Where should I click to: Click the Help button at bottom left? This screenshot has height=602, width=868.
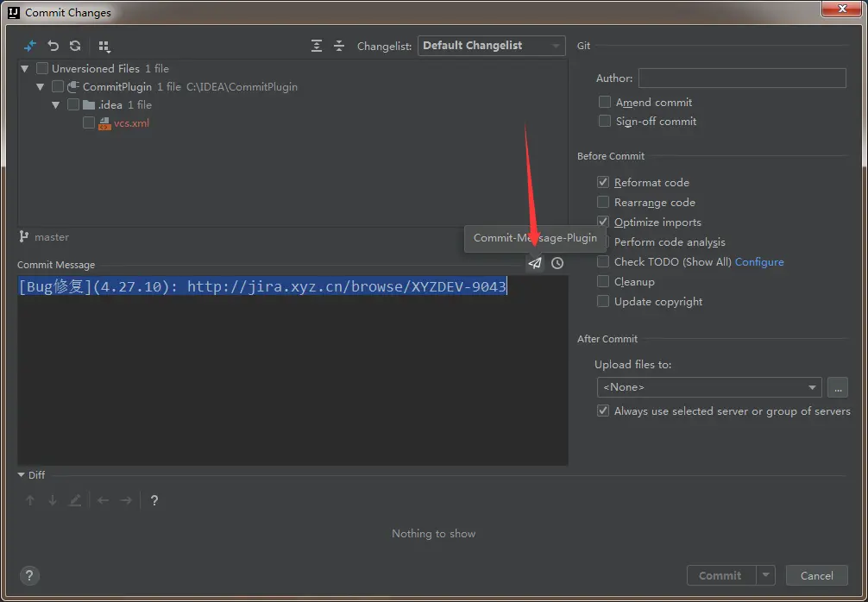pos(30,575)
